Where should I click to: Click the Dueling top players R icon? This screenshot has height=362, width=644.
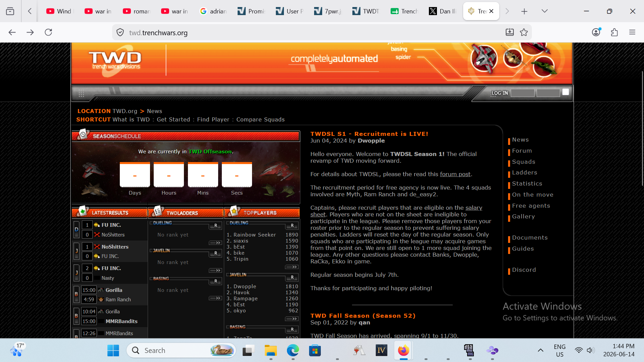292,225
